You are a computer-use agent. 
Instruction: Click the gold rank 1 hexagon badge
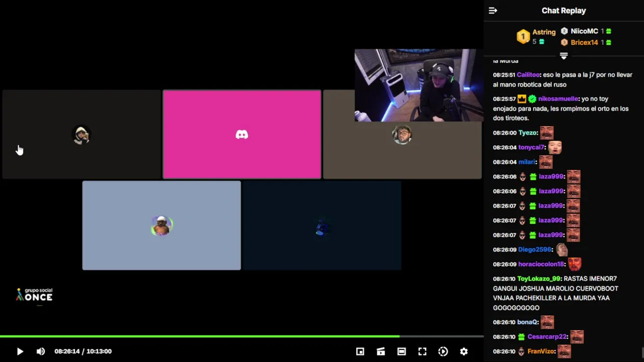point(523,36)
